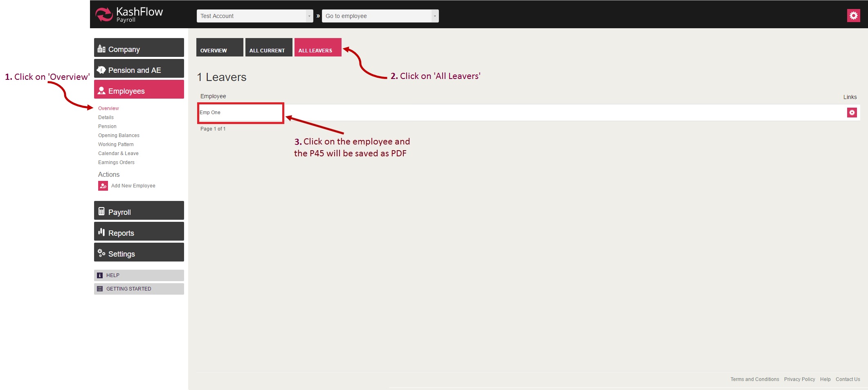
Task: Click the Add New Employee icon
Action: click(103, 186)
